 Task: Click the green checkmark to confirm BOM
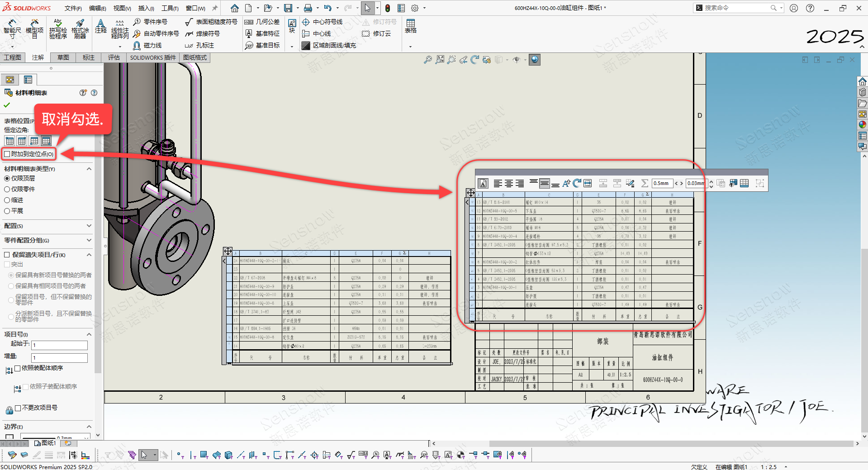coord(7,105)
